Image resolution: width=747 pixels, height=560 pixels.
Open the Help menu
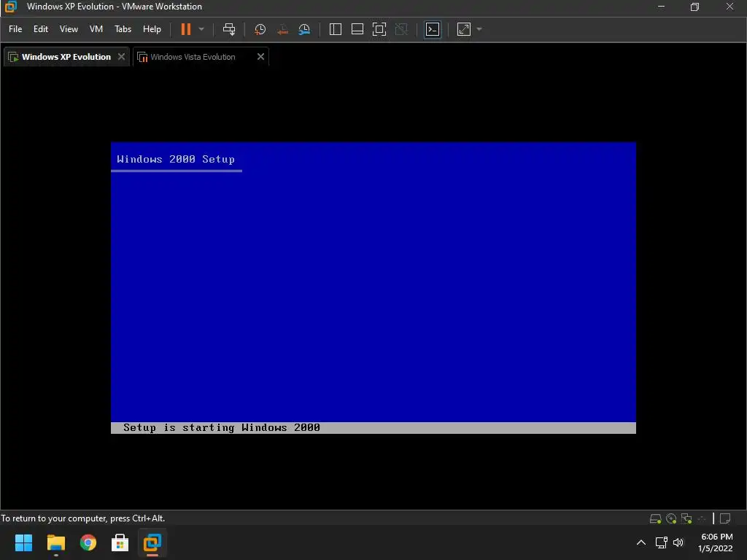point(152,29)
